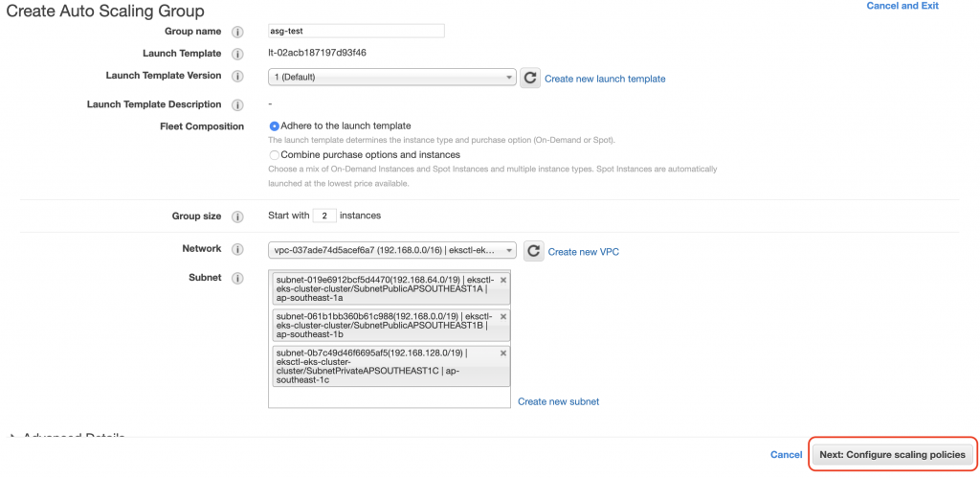
Task: Remove the ap-southeast-1a subnet entry
Action: (x=503, y=280)
